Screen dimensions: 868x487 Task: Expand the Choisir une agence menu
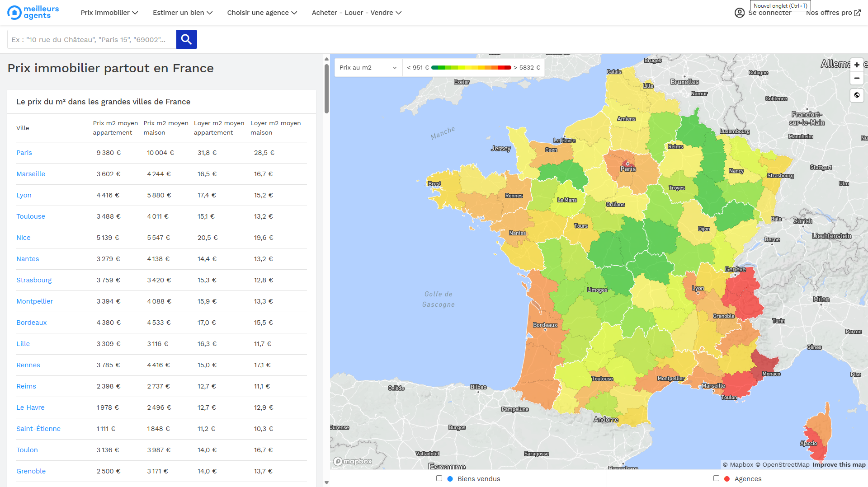[262, 13]
